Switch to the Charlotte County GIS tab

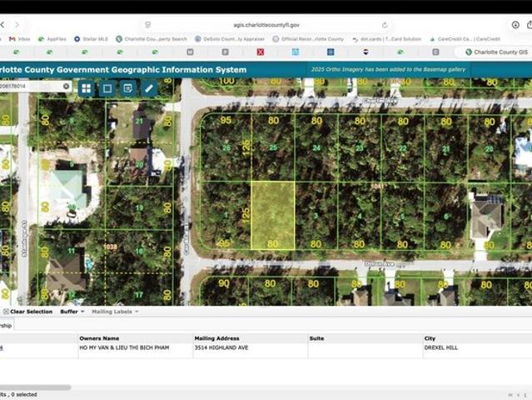coord(496,52)
